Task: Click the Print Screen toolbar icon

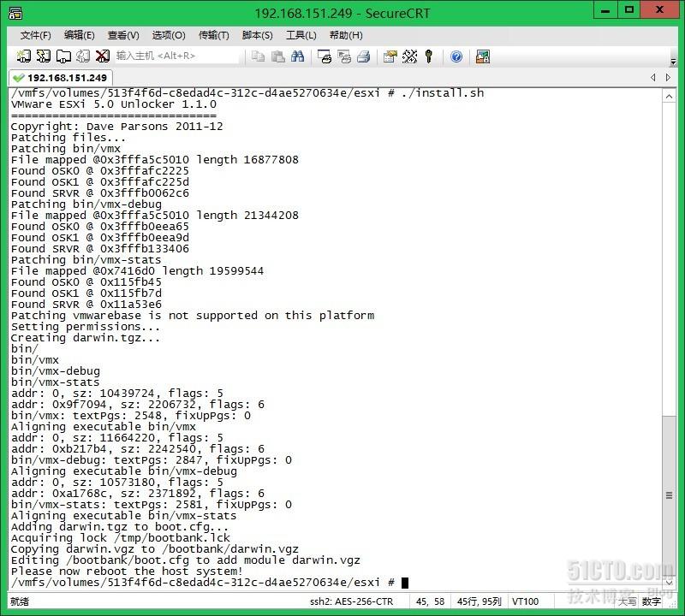Action: click(325, 56)
